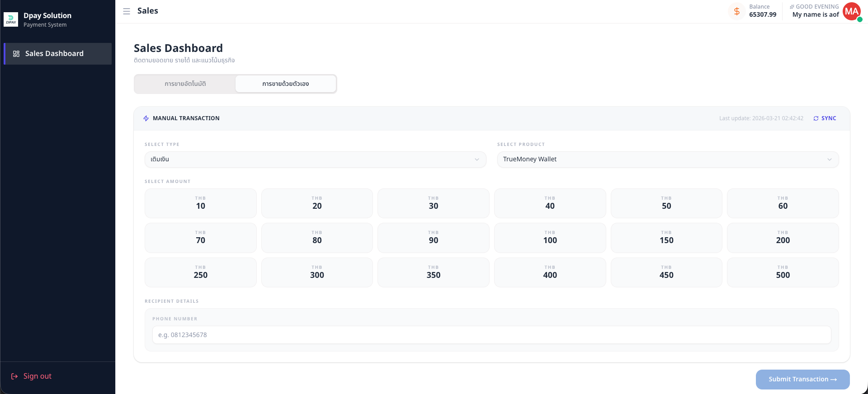868x394 pixels.
Task: Click the SYNC button
Action: click(825, 118)
